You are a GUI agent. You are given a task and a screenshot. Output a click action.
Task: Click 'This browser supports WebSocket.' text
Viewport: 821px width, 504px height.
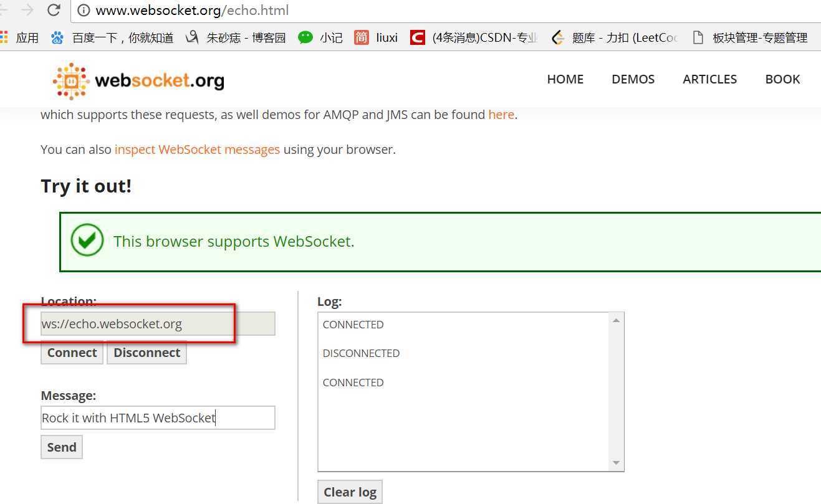[x=234, y=241]
